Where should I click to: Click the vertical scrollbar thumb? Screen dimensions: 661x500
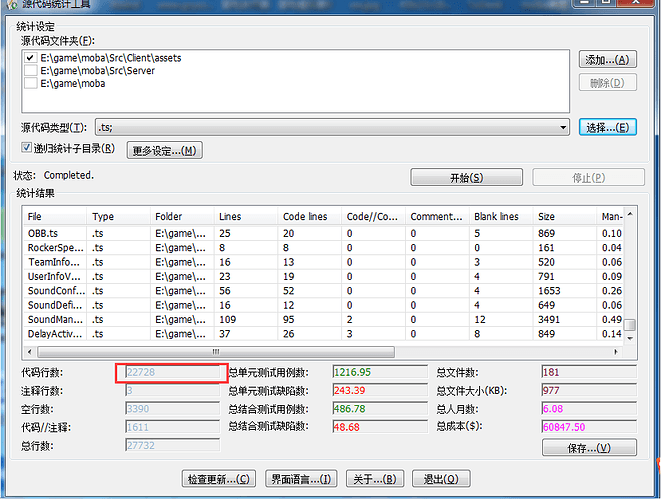click(x=630, y=325)
